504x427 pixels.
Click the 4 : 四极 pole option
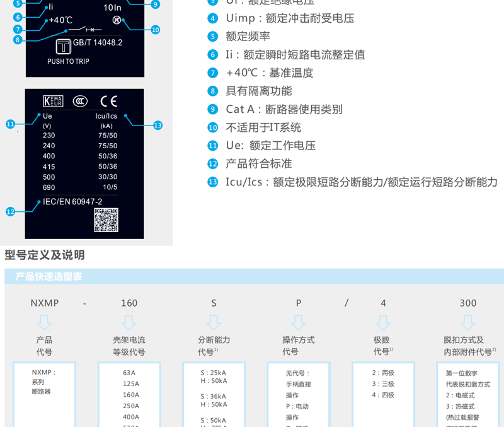click(x=383, y=395)
